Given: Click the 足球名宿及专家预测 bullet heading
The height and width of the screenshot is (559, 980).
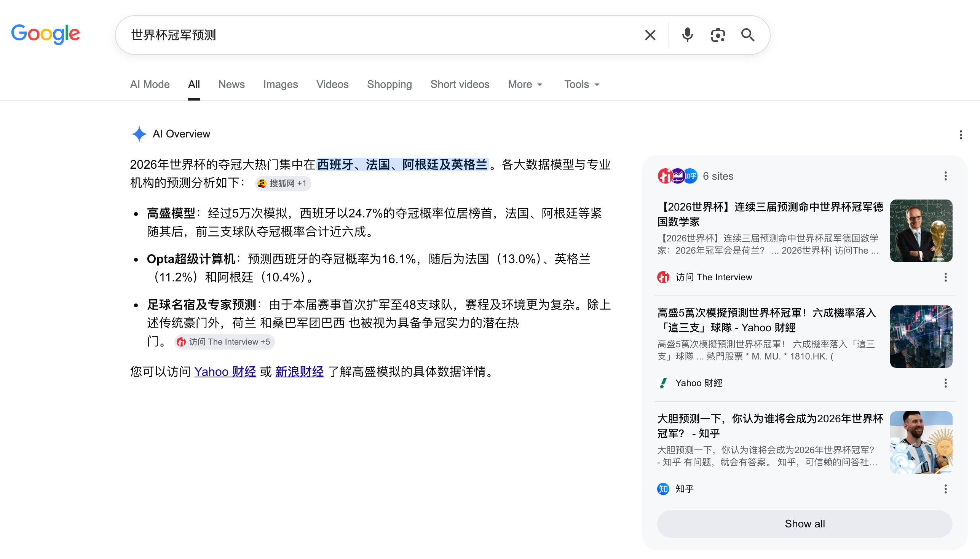Looking at the screenshot, I should (201, 305).
